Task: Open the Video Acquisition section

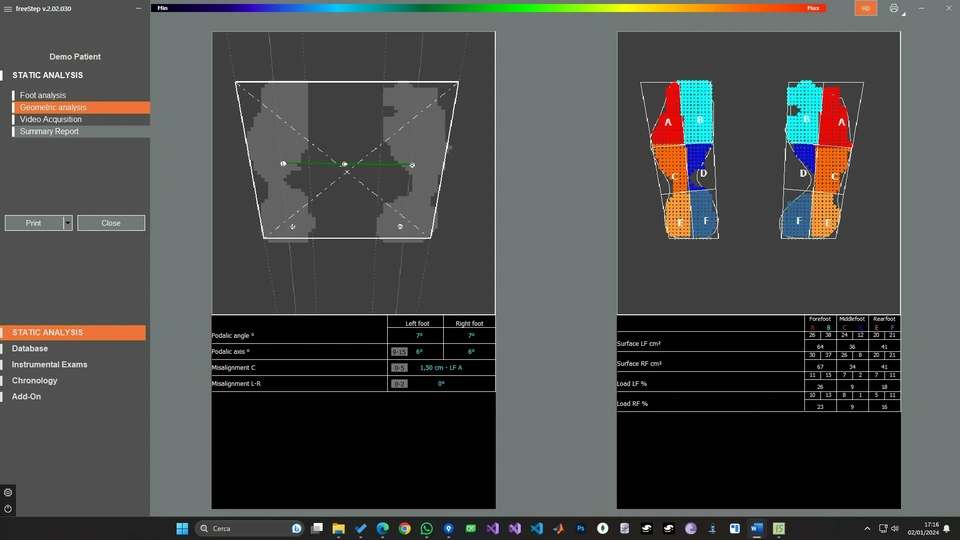Action: click(x=51, y=119)
